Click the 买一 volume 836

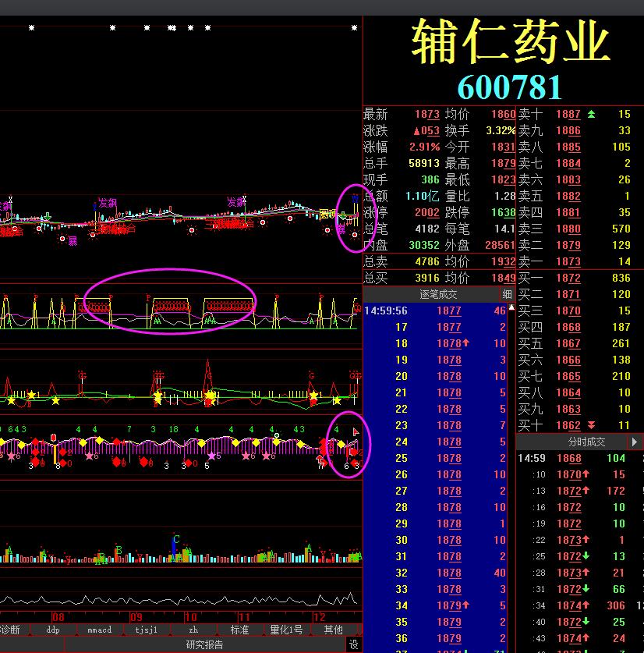[621, 278]
